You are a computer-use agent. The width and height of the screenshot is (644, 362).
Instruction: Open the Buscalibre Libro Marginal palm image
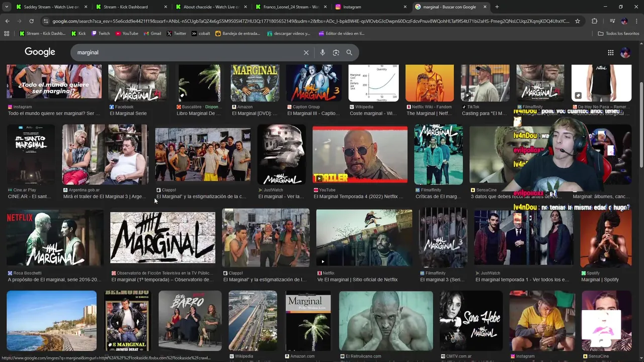(x=199, y=83)
